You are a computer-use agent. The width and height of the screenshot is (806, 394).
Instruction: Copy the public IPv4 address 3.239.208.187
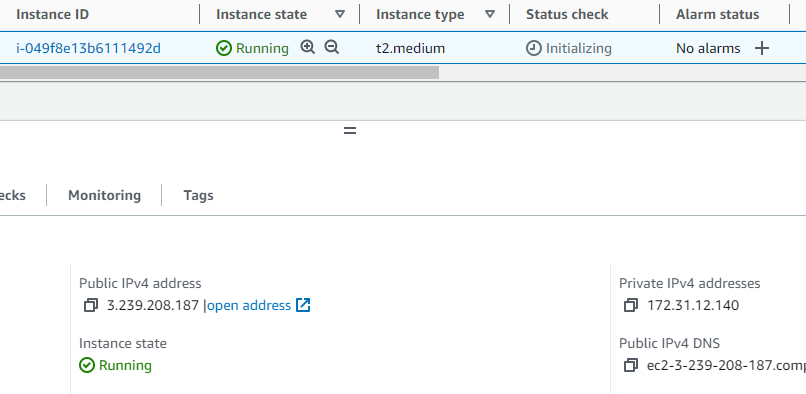point(90,305)
